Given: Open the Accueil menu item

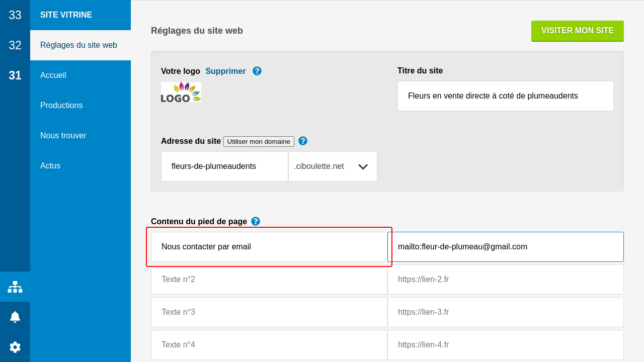Looking at the screenshot, I should (53, 75).
